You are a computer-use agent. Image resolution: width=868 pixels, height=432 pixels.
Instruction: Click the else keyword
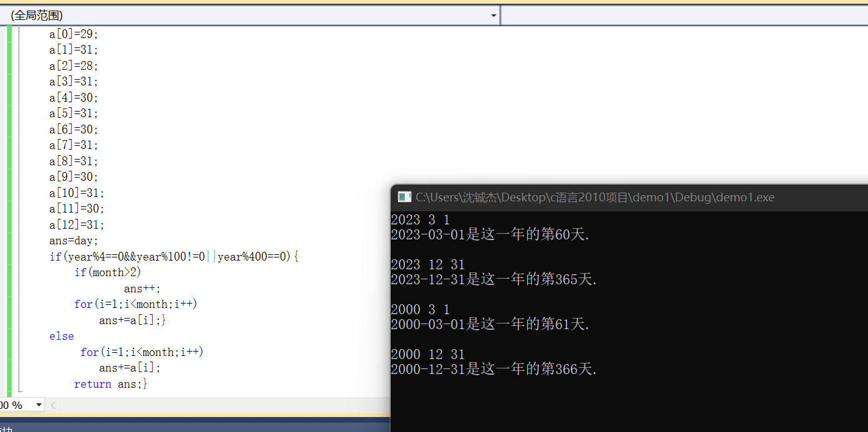62,336
